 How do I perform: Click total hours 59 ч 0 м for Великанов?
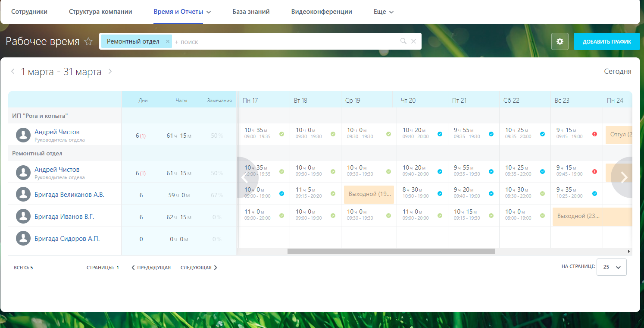[x=179, y=195]
